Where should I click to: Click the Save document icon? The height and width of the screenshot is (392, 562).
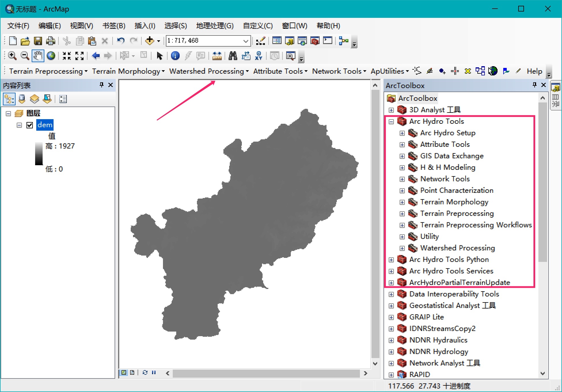click(38, 41)
